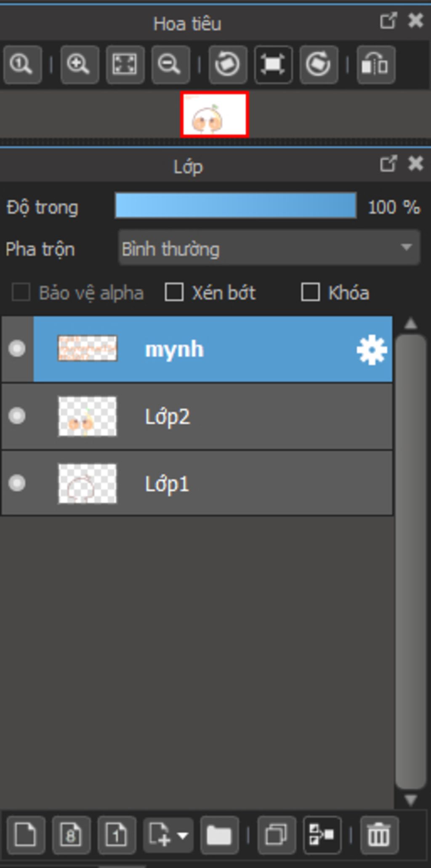Click the flip view horizontally icon

click(x=376, y=65)
